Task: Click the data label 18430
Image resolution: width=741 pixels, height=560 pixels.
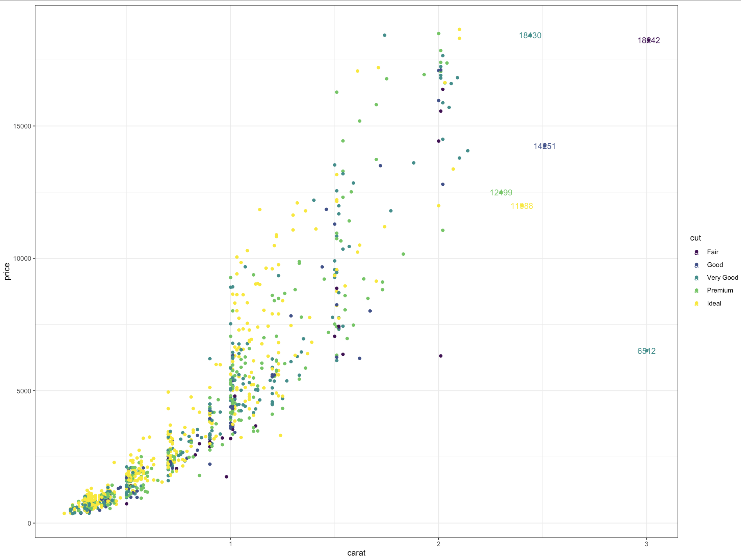Action: (530, 36)
